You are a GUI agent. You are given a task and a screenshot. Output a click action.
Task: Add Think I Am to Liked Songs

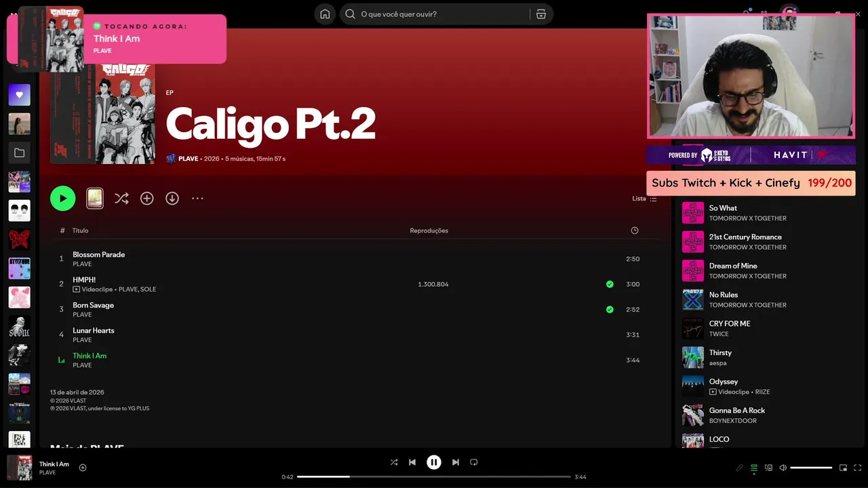83,468
